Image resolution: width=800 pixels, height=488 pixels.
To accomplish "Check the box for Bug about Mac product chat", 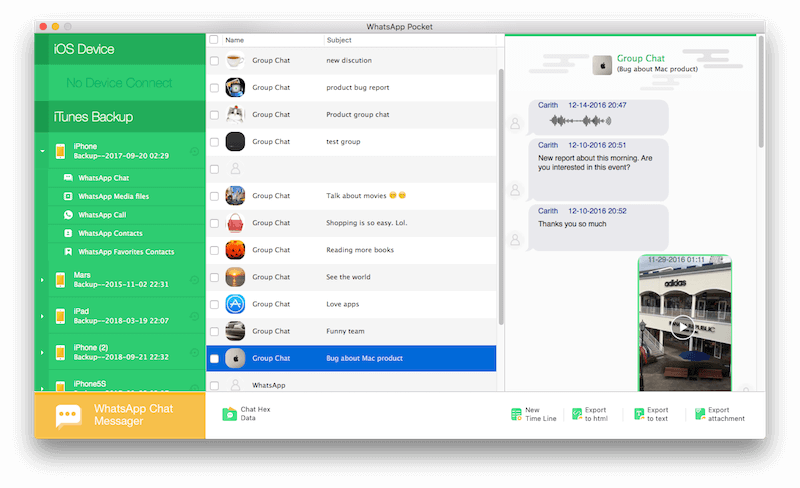I will (214, 358).
